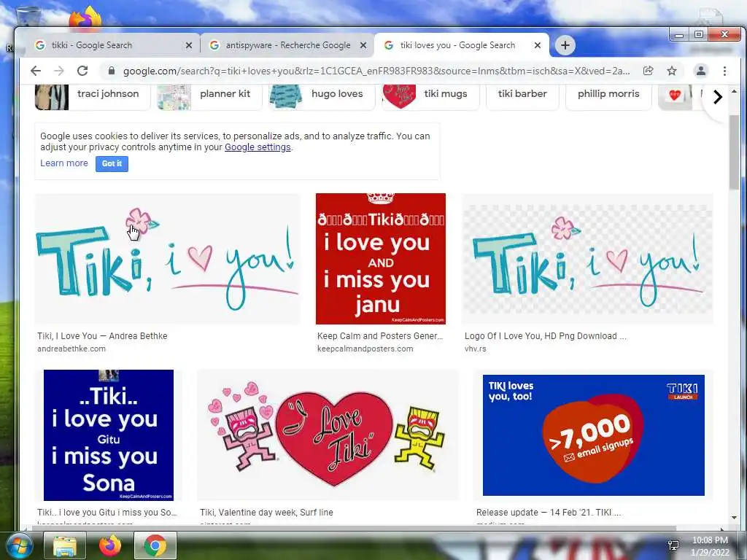Close the 'antispyware - Recherche Google' tab
The image size is (747, 560).
pos(363,45)
